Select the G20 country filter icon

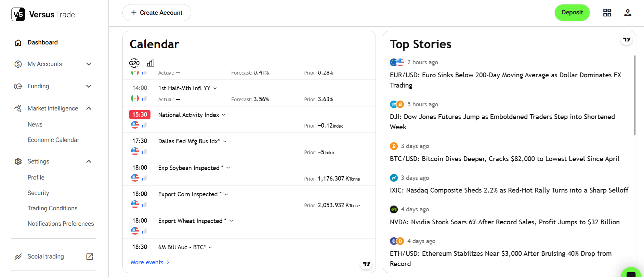coord(134,63)
